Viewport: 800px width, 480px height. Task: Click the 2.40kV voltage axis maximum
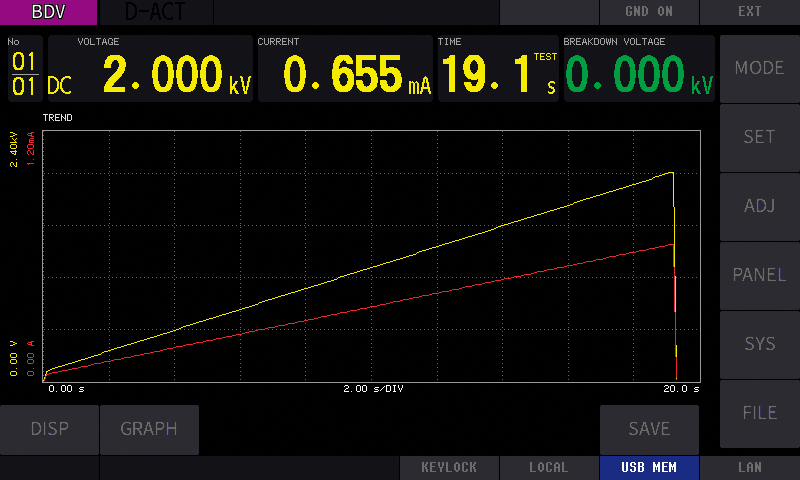(x=13, y=149)
